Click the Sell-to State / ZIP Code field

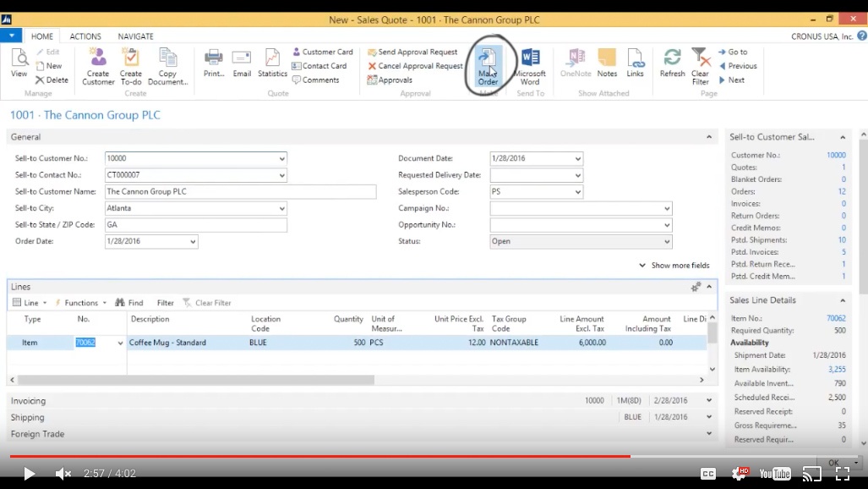(x=196, y=225)
